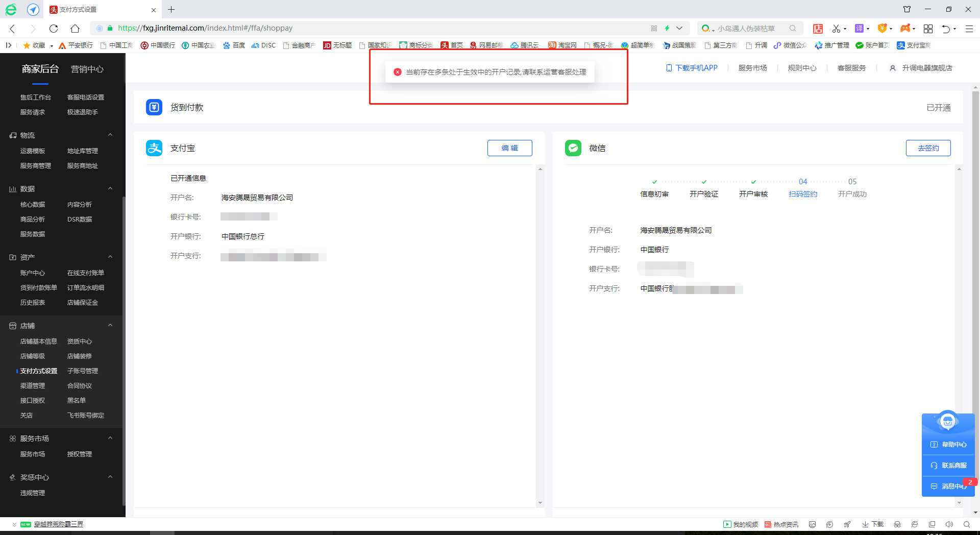This screenshot has width=980, height=535.
Task: Open the 帮助中心 help widget
Action: pyautogui.click(x=948, y=444)
